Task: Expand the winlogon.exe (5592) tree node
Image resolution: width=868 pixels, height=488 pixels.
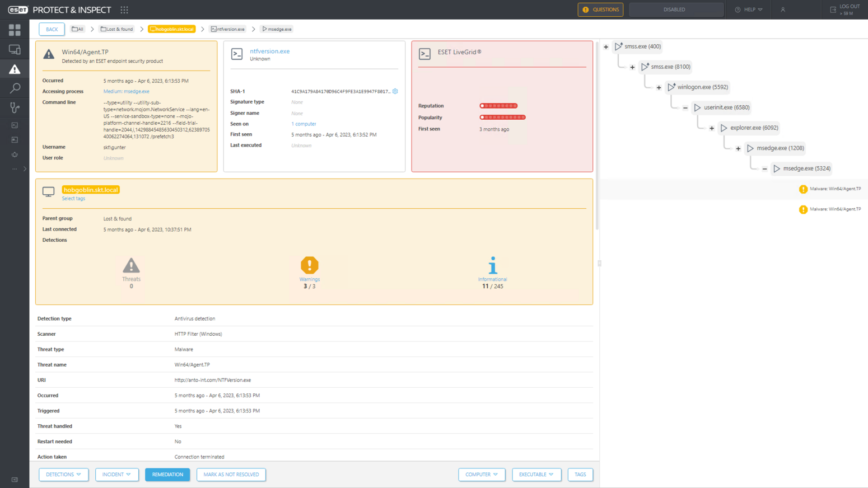Action: point(659,87)
